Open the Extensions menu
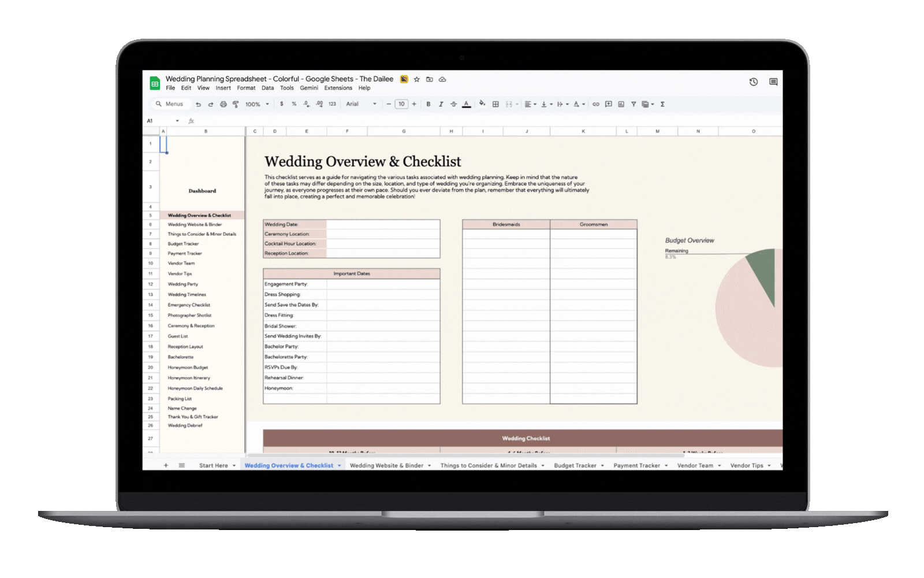The image size is (924, 578). pos(338,88)
